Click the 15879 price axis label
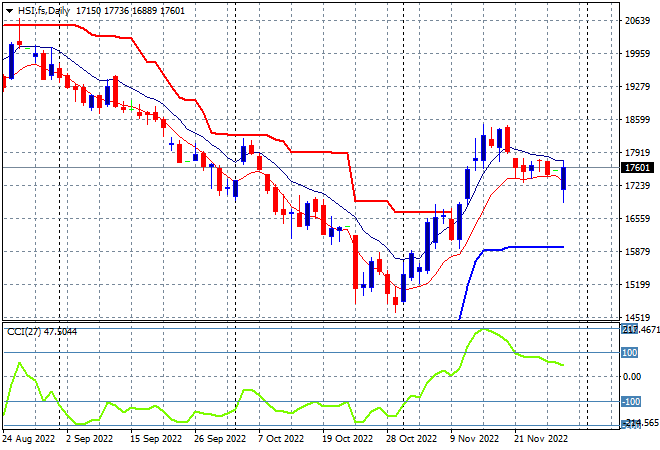The width and height of the screenshot is (660, 450). [x=637, y=251]
